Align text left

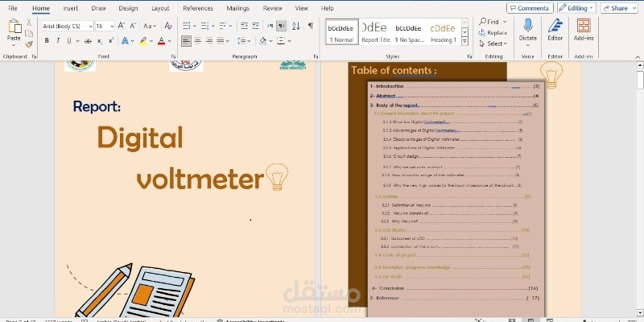(187, 41)
